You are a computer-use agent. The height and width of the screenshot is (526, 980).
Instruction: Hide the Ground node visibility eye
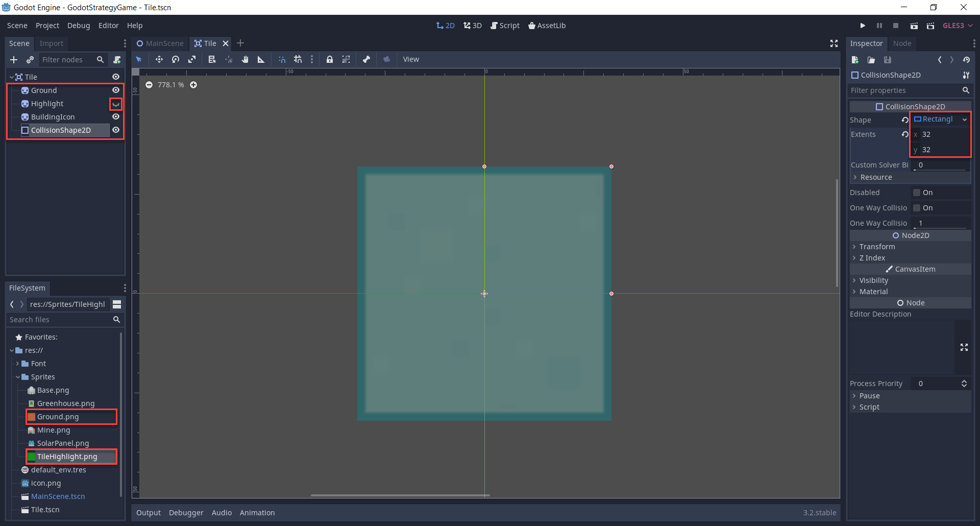click(116, 90)
